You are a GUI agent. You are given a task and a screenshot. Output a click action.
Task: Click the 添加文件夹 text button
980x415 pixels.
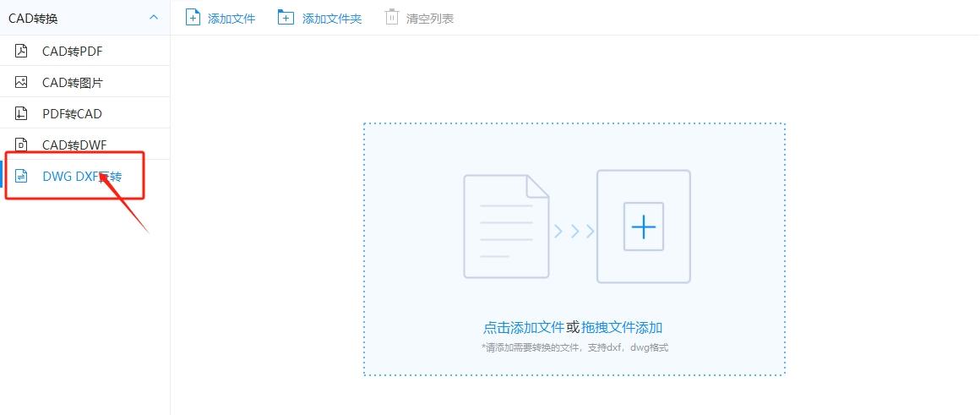click(x=332, y=18)
